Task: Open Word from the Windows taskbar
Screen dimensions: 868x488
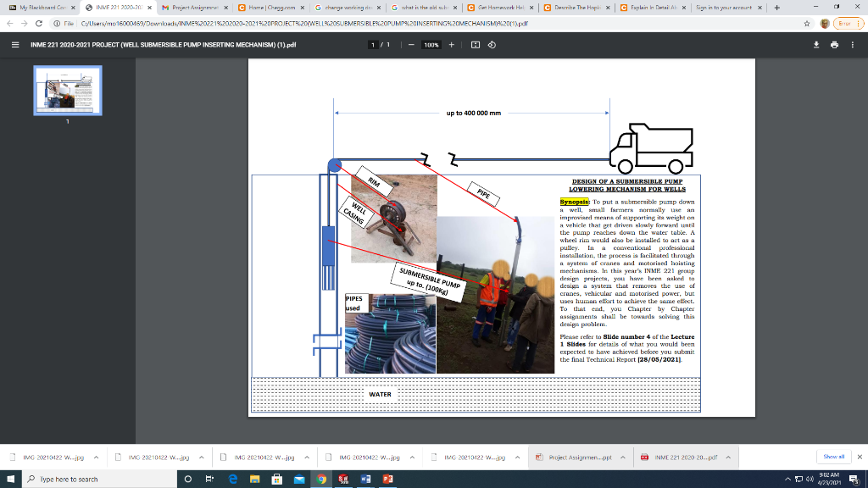Action: [365, 479]
